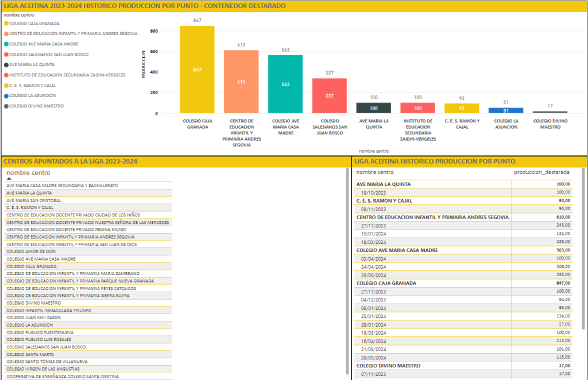Click the COLEGIO JUAN XXIII ZAIDIN row
Viewport: 588px width, 380px height.
pyautogui.click(x=88, y=318)
